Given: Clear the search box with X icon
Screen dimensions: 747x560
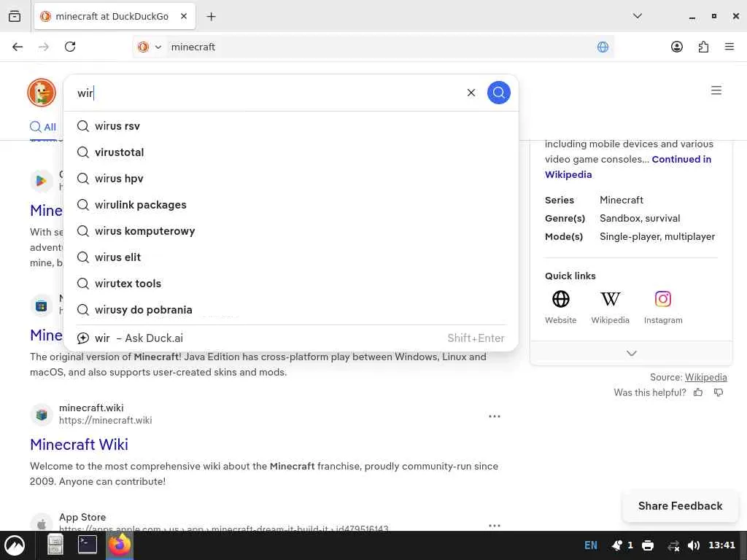Looking at the screenshot, I should [471, 93].
